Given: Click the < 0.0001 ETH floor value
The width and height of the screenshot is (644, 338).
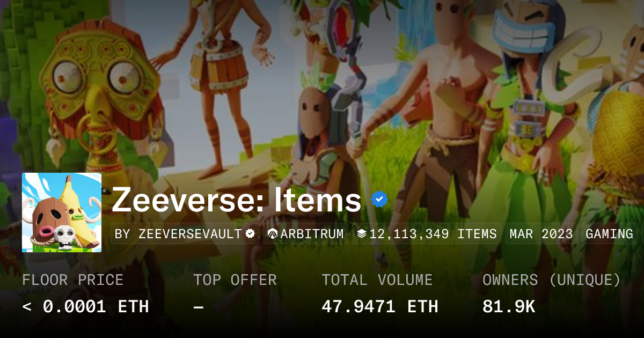Looking at the screenshot, I should click(85, 307).
